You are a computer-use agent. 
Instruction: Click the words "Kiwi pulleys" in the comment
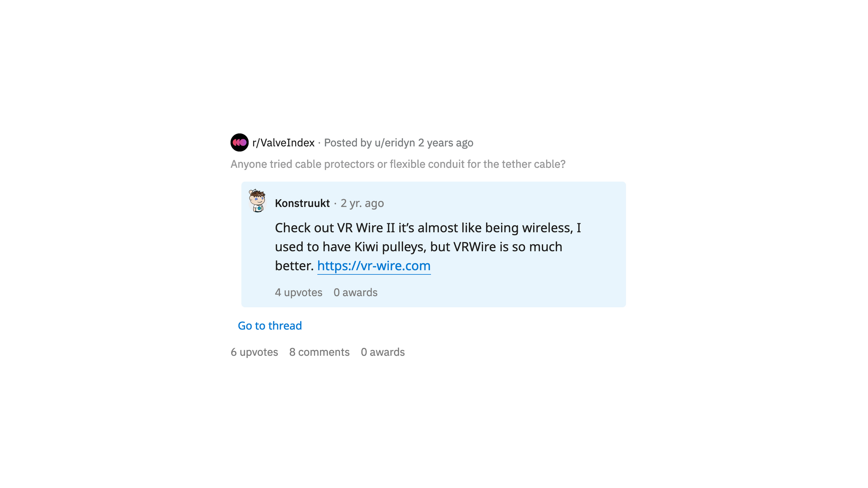coord(390,247)
